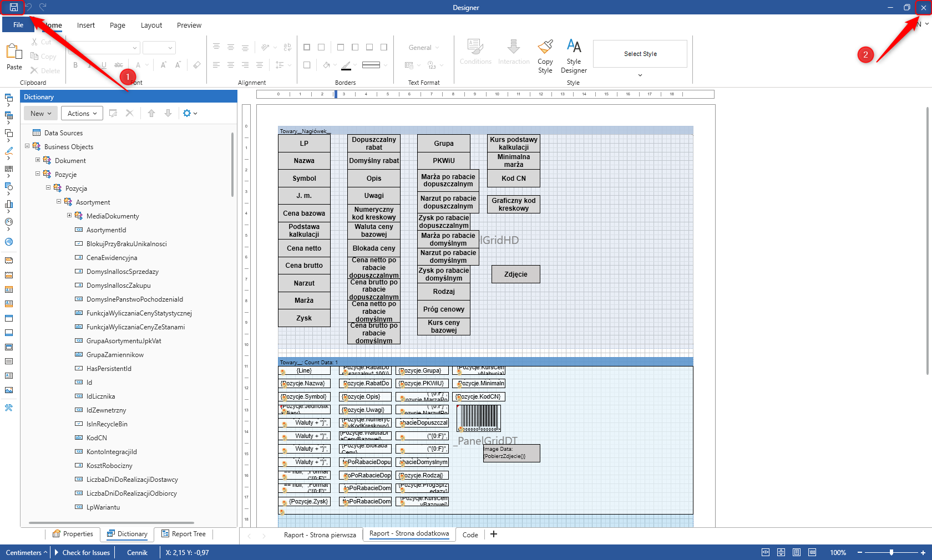Screen dimensions: 932x560
Task: Open Dictionary settings gear icon
Action: [187, 113]
